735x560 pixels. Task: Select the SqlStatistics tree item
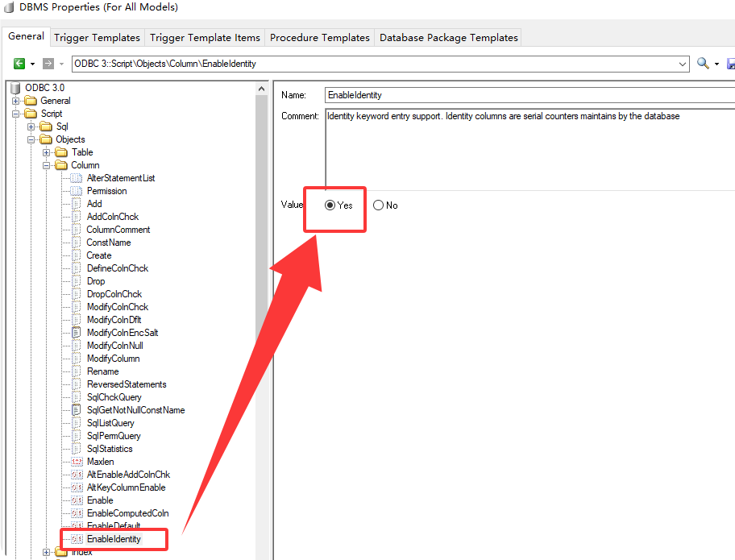[x=110, y=449]
